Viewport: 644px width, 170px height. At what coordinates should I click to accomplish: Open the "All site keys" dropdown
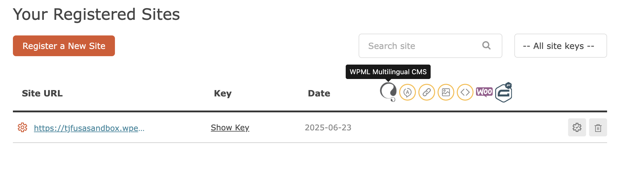[x=561, y=46]
